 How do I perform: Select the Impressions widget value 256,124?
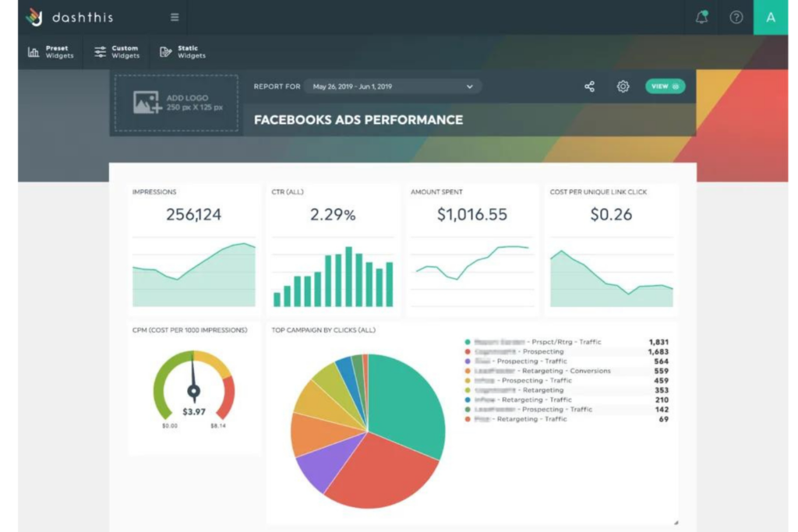(193, 215)
